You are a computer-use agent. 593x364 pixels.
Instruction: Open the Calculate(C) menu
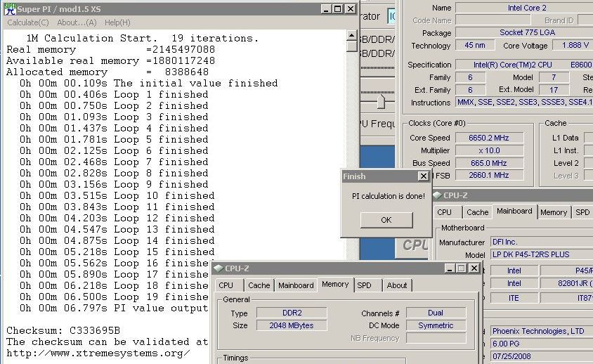[x=27, y=22]
